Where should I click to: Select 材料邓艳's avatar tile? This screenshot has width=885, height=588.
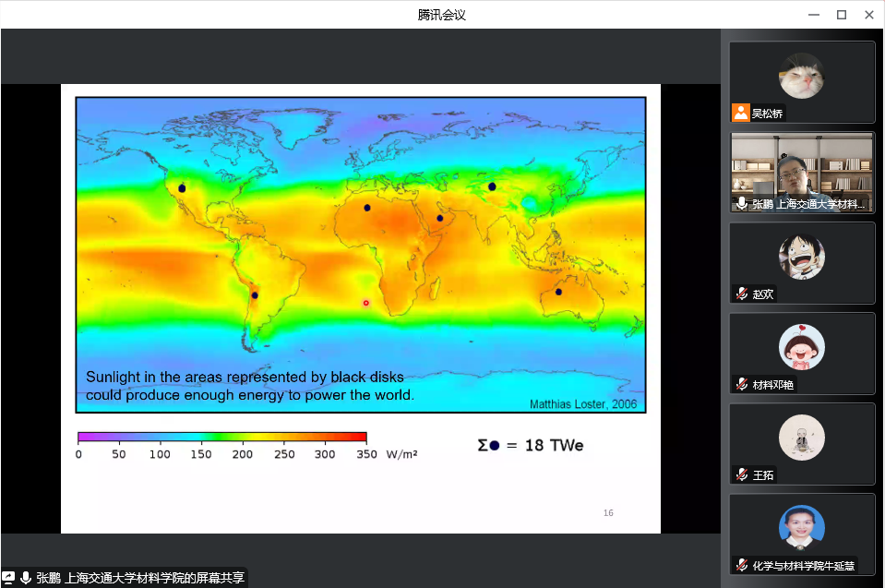(801, 347)
